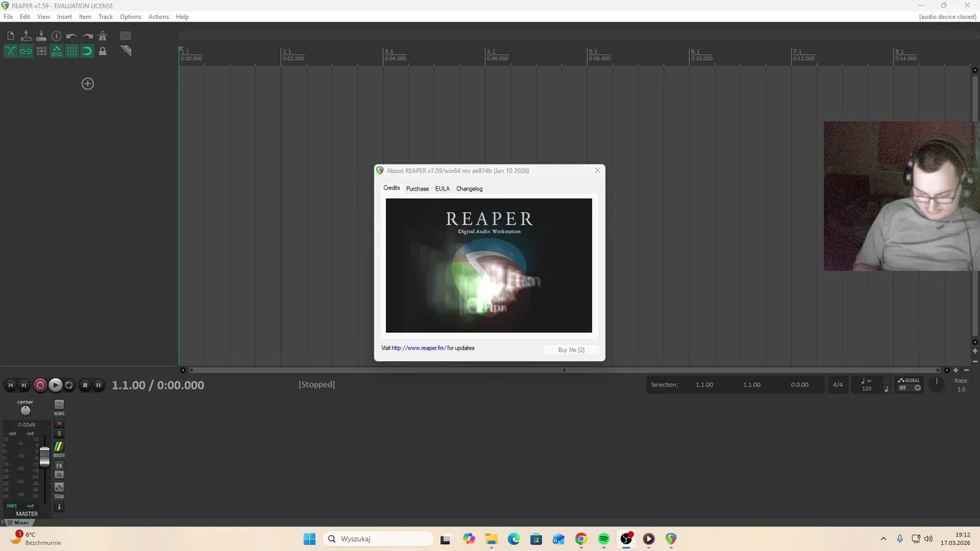Click the Buy Me button
This screenshot has width=980, height=551.
pyautogui.click(x=571, y=350)
